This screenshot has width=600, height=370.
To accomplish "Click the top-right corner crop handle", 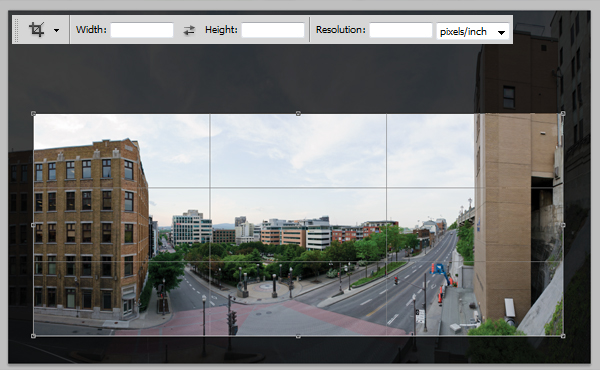I will click(x=563, y=114).
